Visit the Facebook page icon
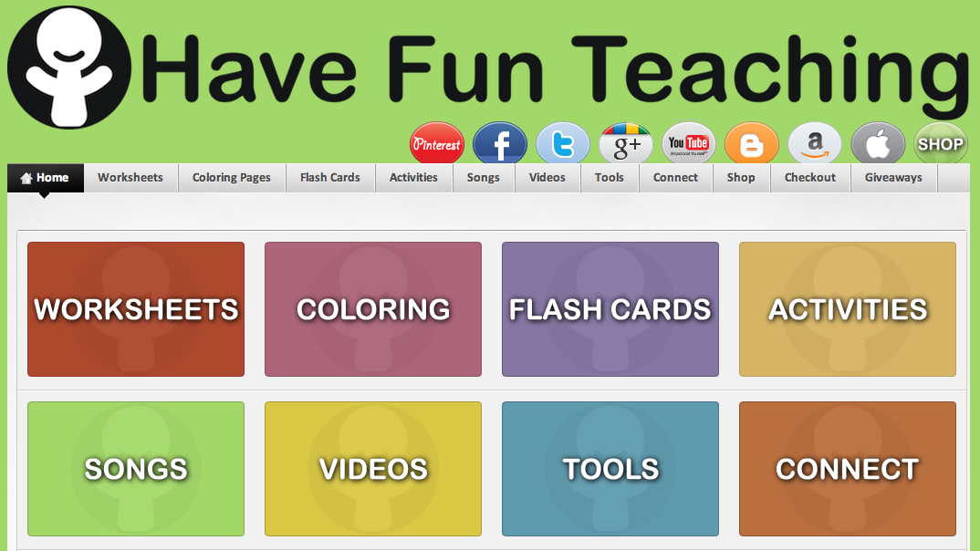The width and height of the screenshot is (980, 551). [500, 144]
